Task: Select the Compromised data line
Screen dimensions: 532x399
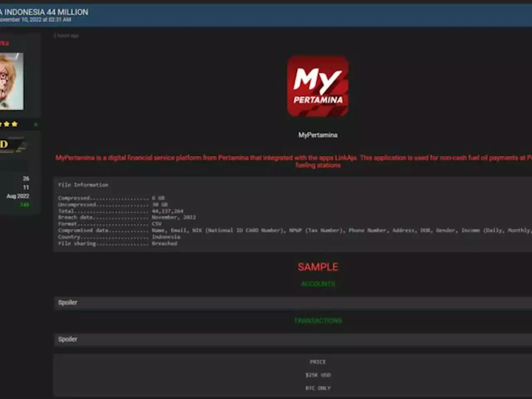Action: click(295, 230)
